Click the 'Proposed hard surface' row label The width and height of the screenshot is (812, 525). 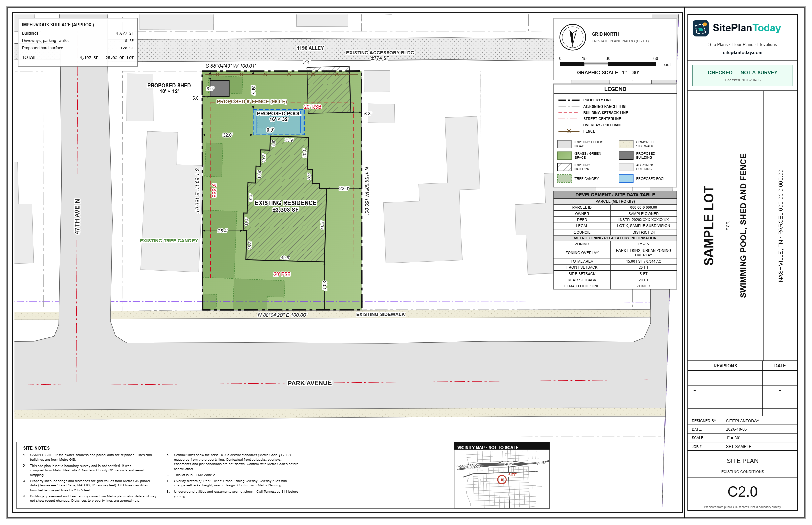tap(42, 48)
